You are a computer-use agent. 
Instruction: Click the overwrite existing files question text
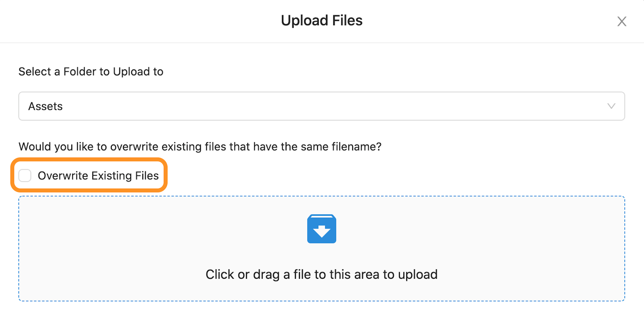pos(200,146)
